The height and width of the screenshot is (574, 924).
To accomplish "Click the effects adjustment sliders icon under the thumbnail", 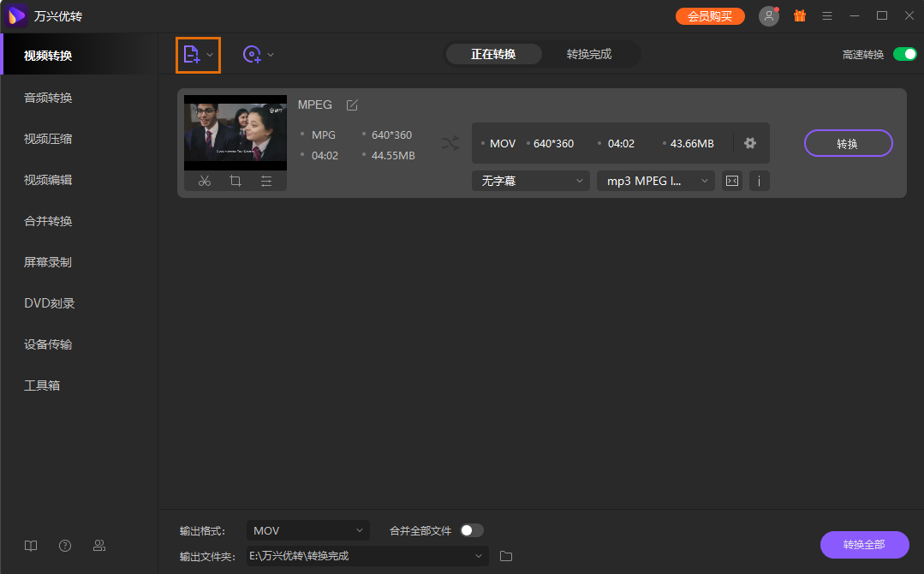I will tap(265, 181).
